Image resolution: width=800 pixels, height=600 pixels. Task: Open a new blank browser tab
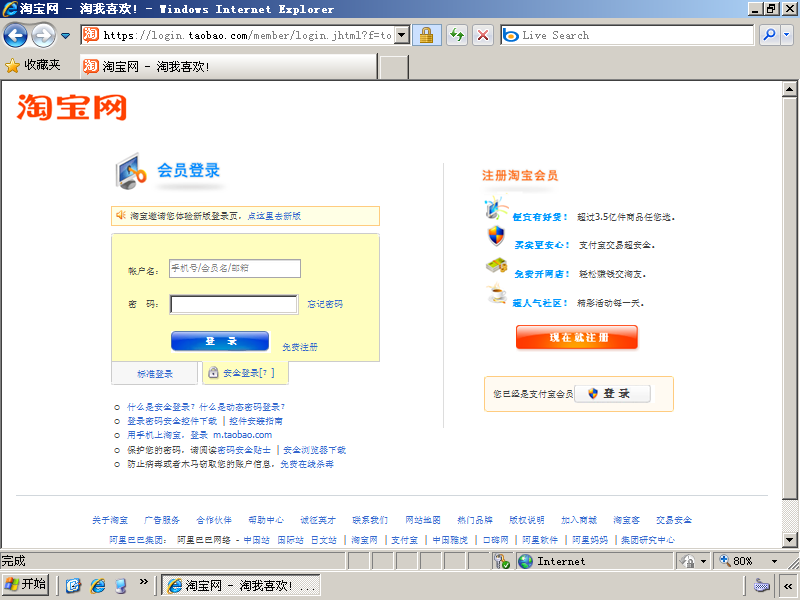coord(394,67)
